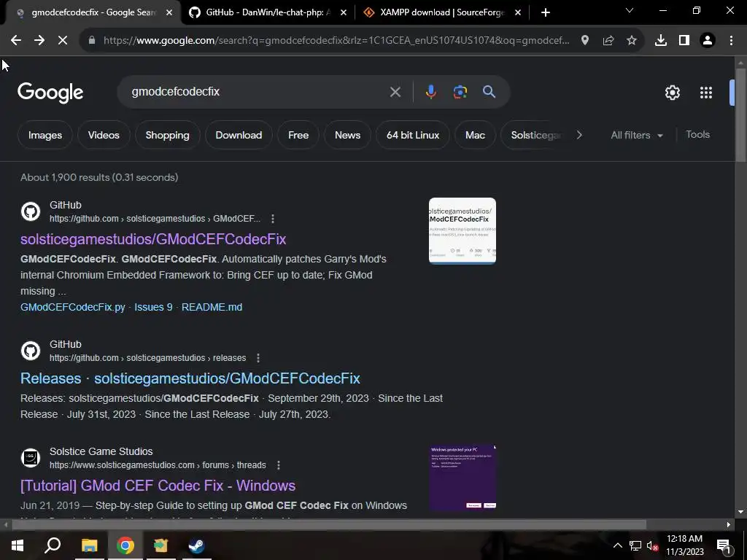Viewport: 747px width, 560px height.
Task: Select the 64 bit Linux chip
Action: (413, 135)
